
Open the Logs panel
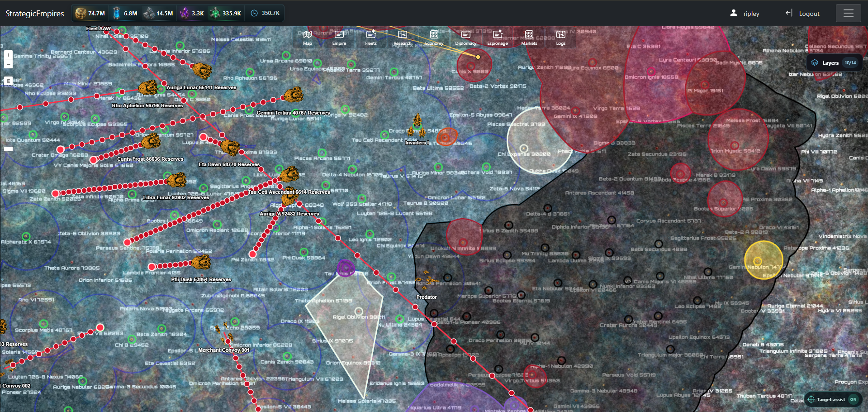click(x=561, y=38)
